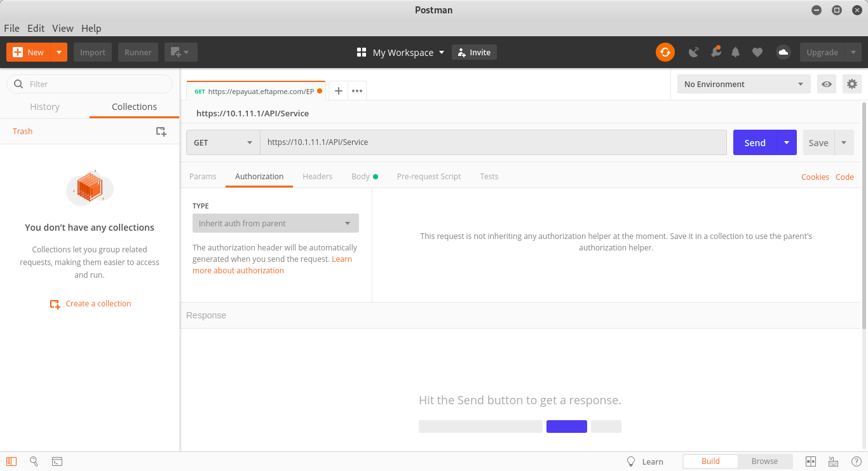Follow the Learn more about authorization link
This screenshot has width=868, height=471.
tap(238, 270)
